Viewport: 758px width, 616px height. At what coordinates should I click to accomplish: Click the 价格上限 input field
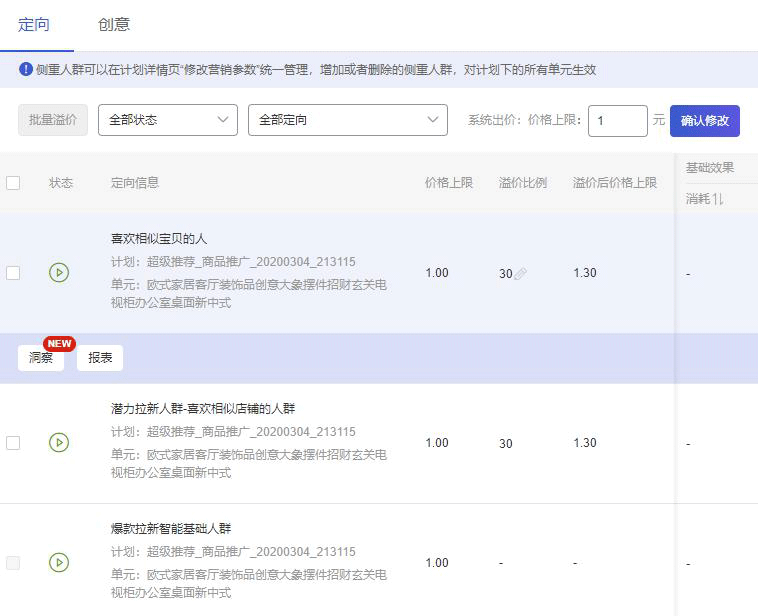(x=617, y=121)
